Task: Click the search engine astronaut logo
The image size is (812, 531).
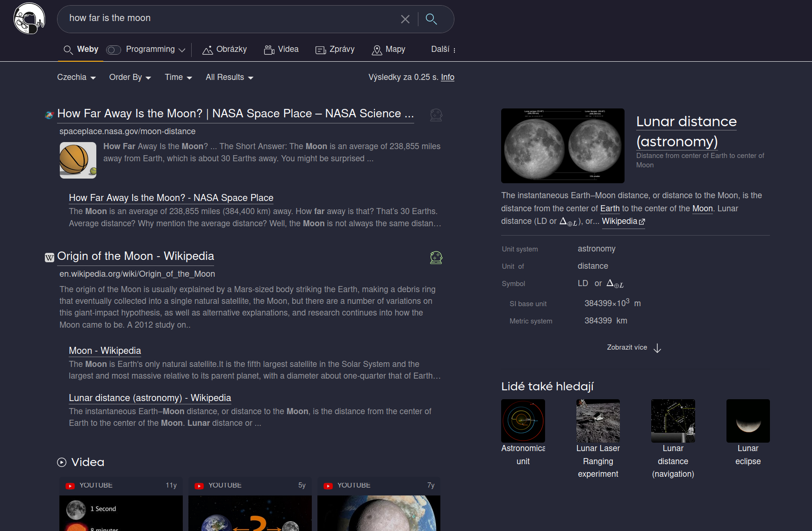Action: click(29, 19)
